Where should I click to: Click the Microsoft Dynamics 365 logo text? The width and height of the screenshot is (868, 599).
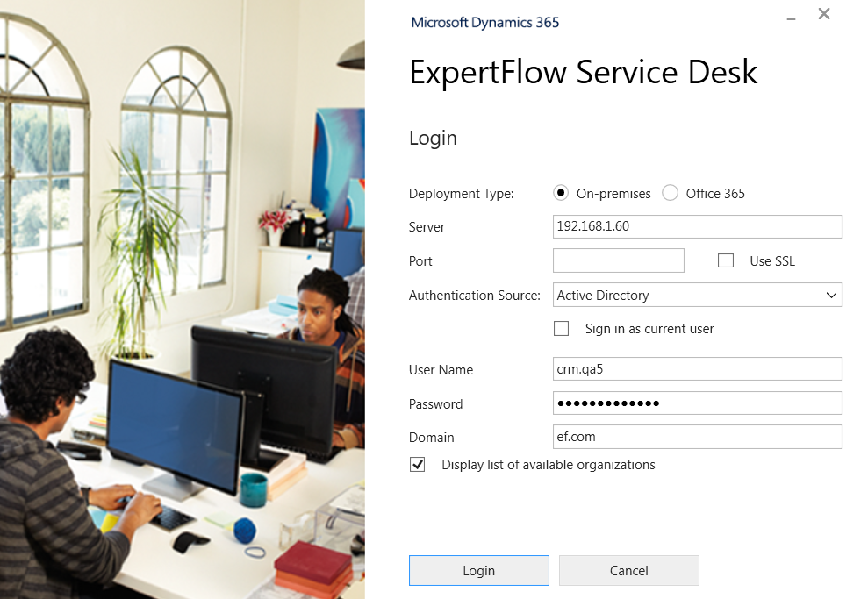pyautogui.click(x=484, y=23)
